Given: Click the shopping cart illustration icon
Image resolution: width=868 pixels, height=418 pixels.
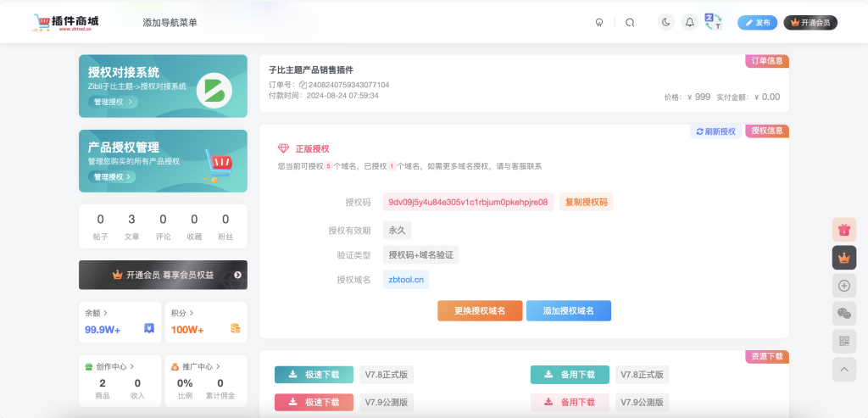Looking at the screenshot, I should (x=218, y=165).
